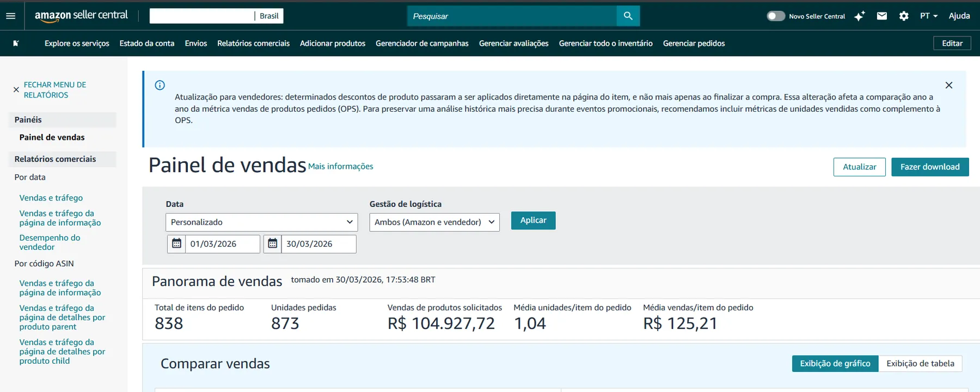The height and width of the screenshot is (392, 980).
Task: Click the Por código ASIN heading
Action: [44, 264]
